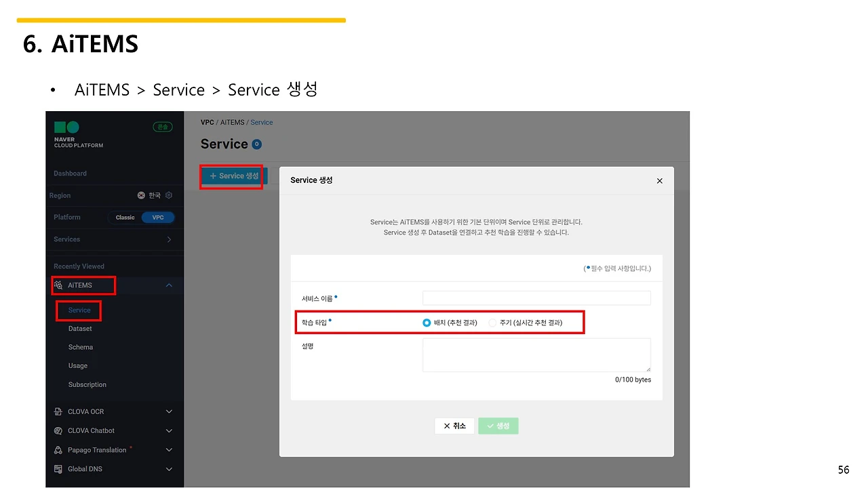Click Service in the breadcrumb
The width and height of the screenshot is (868, 488).
click(x=262, y=123)
